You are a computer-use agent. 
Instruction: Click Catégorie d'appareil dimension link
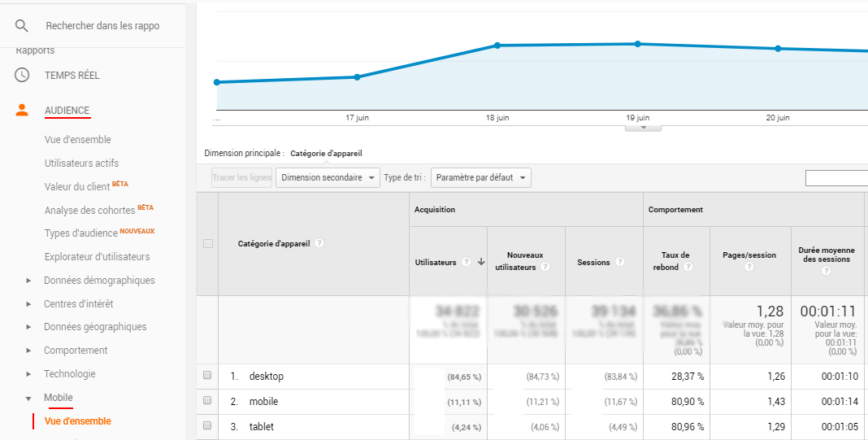[326, 154]
